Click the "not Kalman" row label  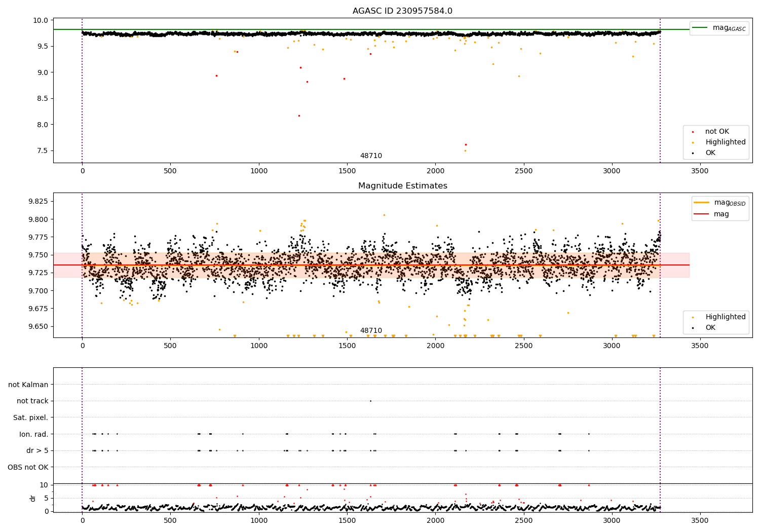point(28,385)
